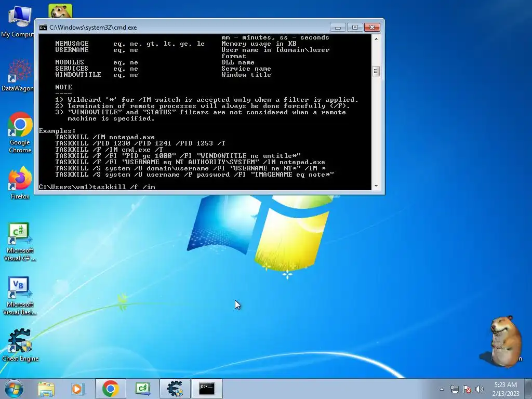Show hidden tray icons arrow
Viewport: 532px width, 399px height.
tap(442, 389)
